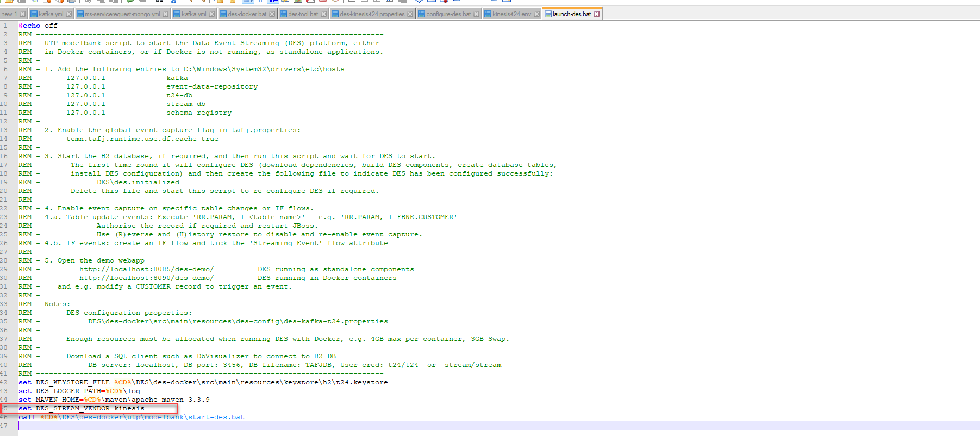
Task: Switch to the des-docker.bat tab
Action: (247, 14)
